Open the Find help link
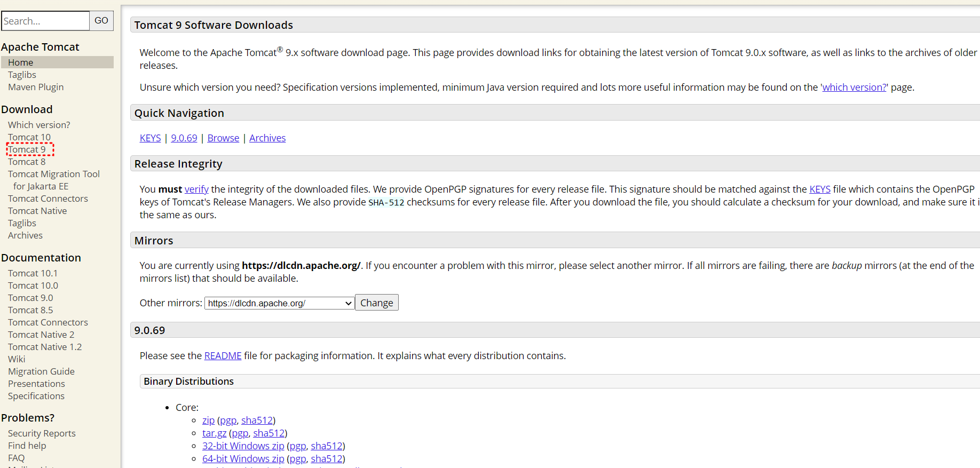The width and height of the screenshot is (980, 468). [27, 446]
